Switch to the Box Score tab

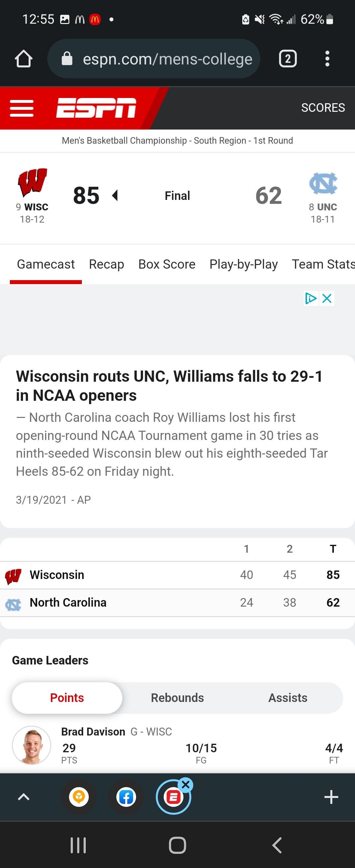[x=167, y=264]
